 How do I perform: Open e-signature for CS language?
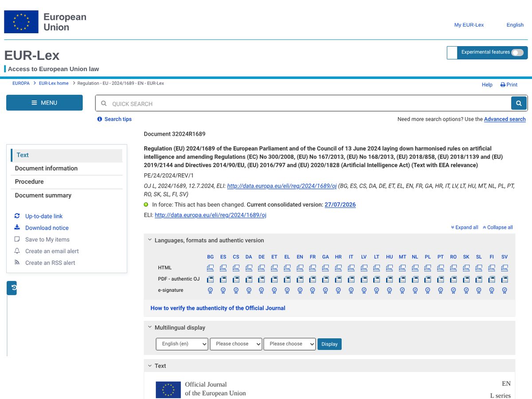(x=236, y=290)
